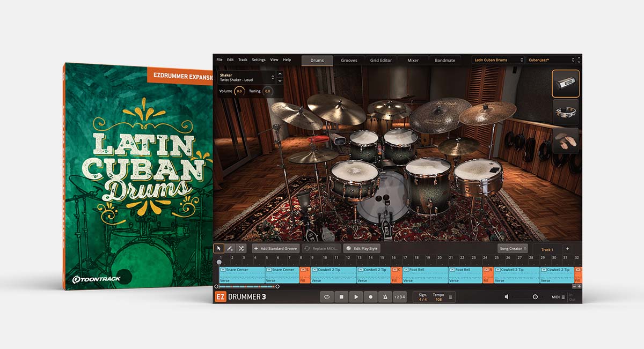Click the speaker volume icon
Image resolution: width=644 pixels, height=349 pixels.
coord(507,296)
